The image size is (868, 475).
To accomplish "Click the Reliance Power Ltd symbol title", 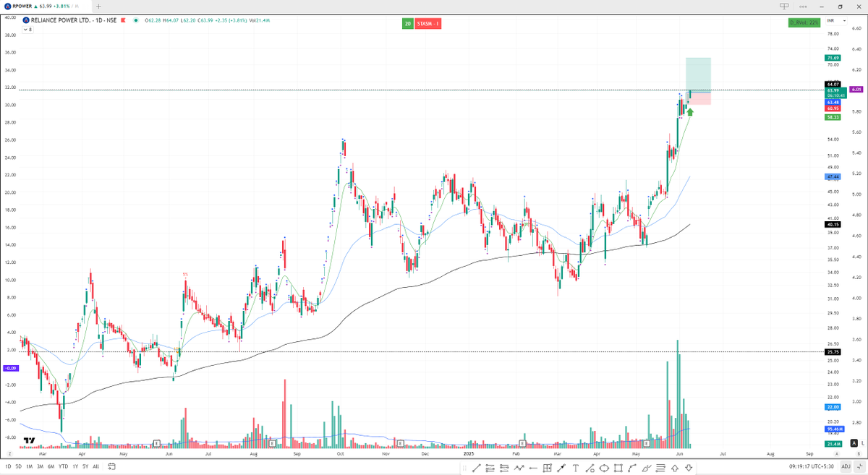I will [73, 20].
